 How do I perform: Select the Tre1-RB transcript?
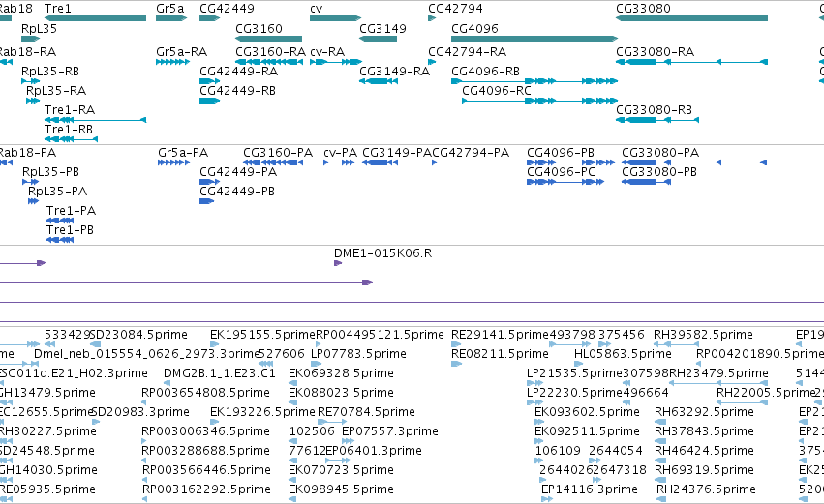pyautogui.click(x=71, y=139)
